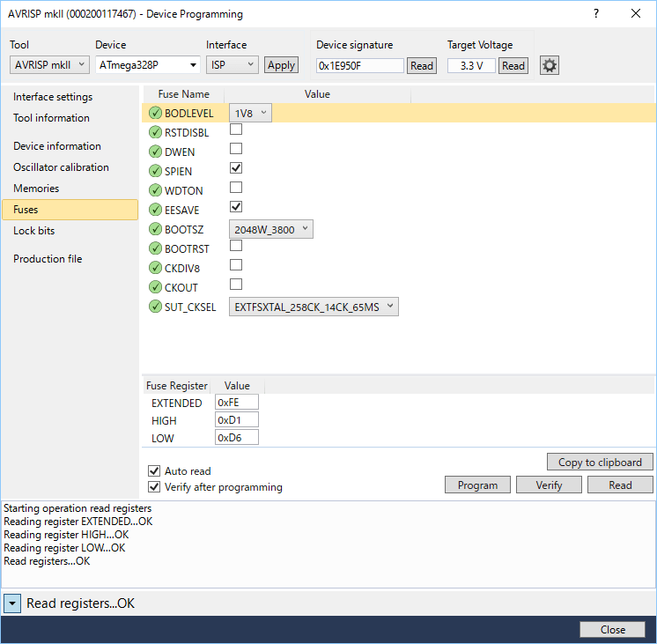Click the WDTON green status check icon

(155, 191)
